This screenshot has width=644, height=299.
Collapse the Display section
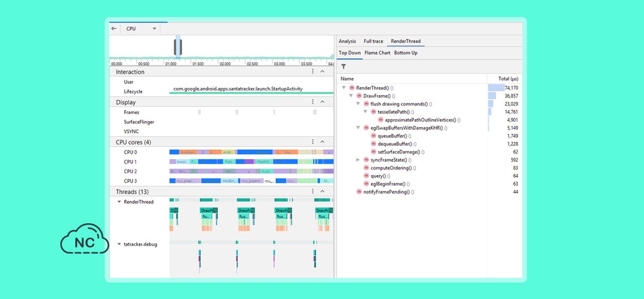coord(323,102)
